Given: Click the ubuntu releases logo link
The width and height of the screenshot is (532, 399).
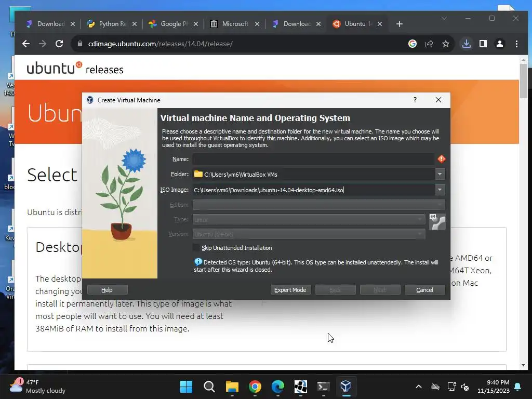Looking at the screenshot, I should pyautogui.click(x=75, y=68).
